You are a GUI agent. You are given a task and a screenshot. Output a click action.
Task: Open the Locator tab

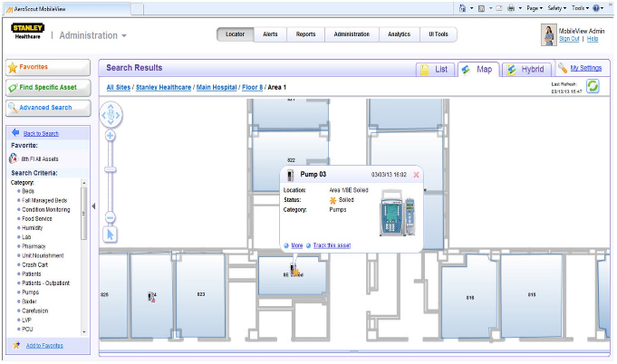pos(235,34)
